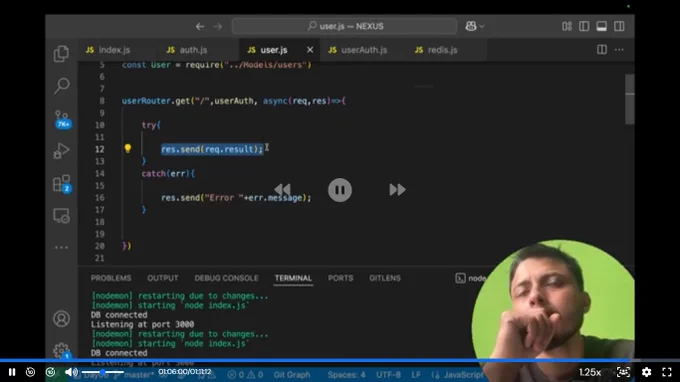680x382 pixels.
Task: Rewind video with the overlay double-arrow
Action: point(283,189)
